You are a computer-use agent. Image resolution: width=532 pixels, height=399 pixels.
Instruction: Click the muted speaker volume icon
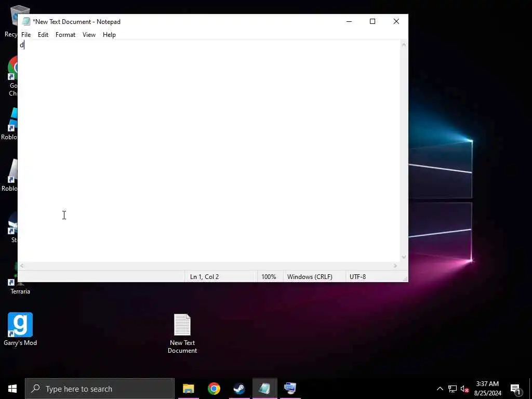pos(464,389)
